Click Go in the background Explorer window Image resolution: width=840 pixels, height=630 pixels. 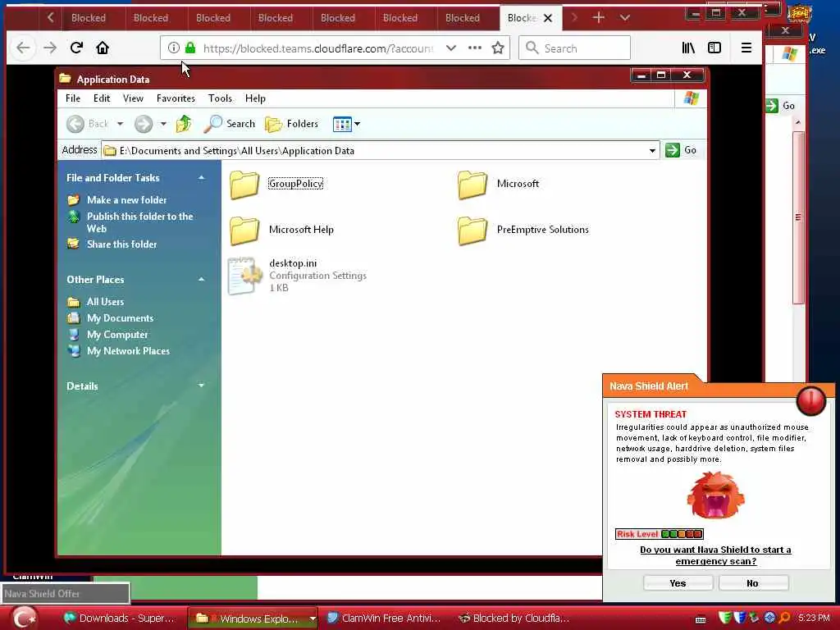[x=781, y=106]
